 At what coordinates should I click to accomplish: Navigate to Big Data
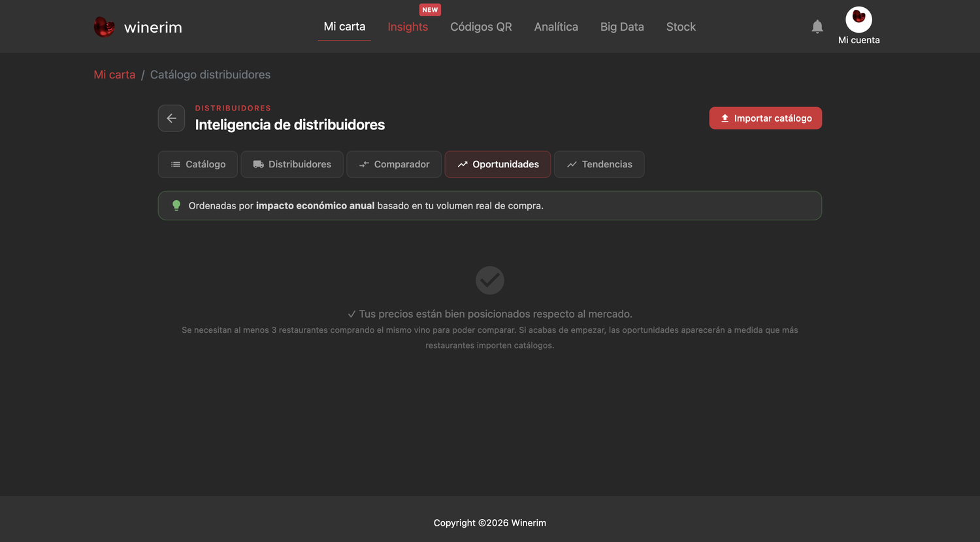(x=622, y=27)
